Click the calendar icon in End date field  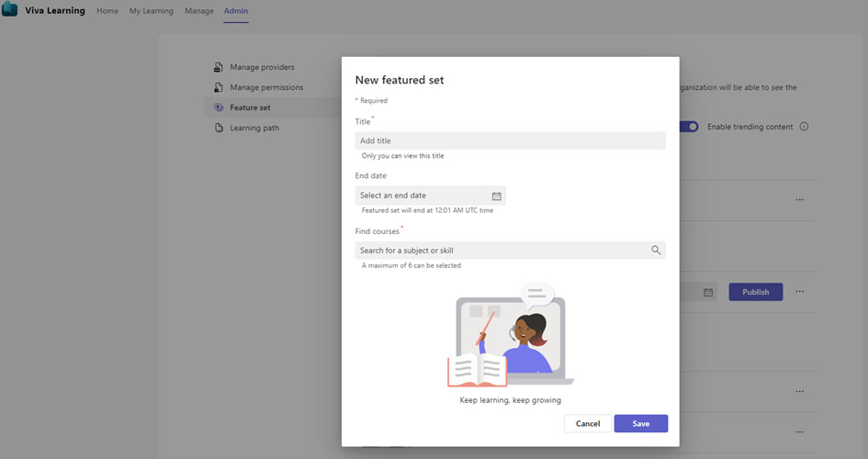(x=496, y=196)
